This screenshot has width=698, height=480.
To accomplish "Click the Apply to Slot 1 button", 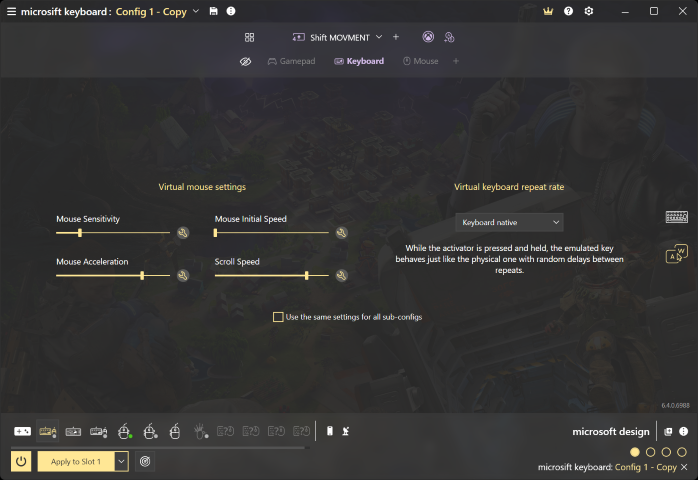I will coord(76,461).
